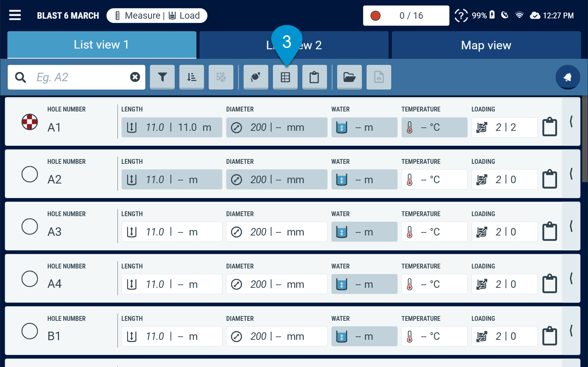
Task: Click the round notification bell button
Action: pos(568,77)
